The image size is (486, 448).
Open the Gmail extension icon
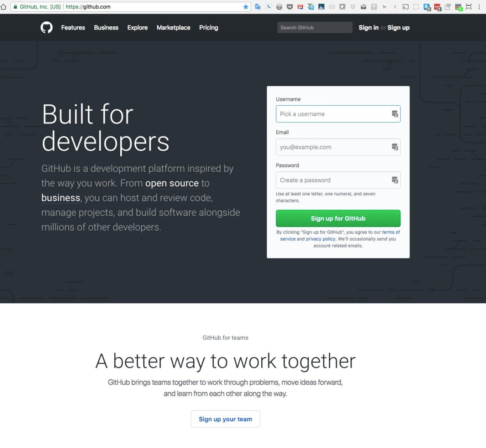pyautogui.click(x=301, y=7)
